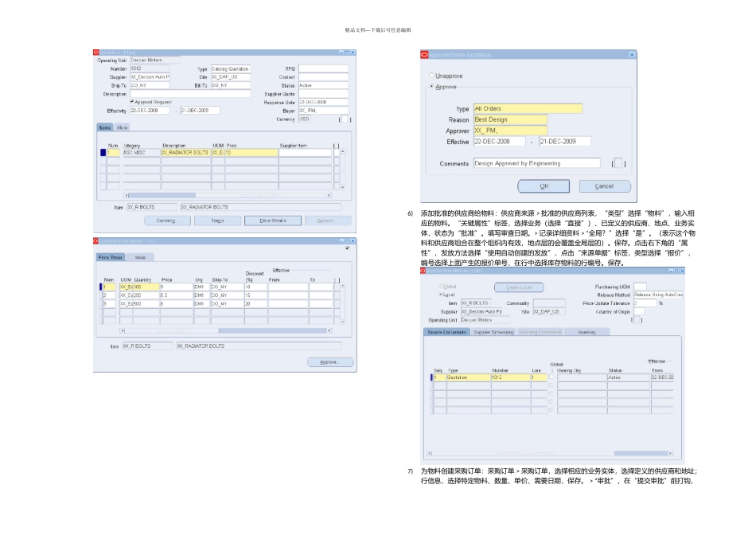Click the Oracle icon in the Quotations title bar
The width and height of the screenshot is (756, 535).
96,52
